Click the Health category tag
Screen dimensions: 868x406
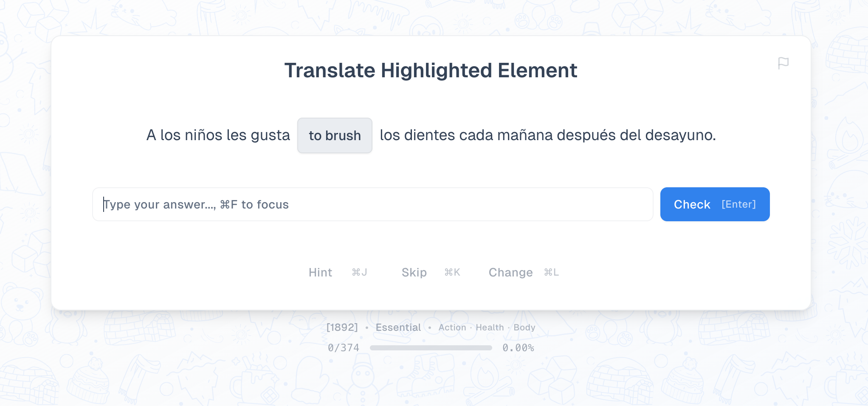click(x=490, y=327)
